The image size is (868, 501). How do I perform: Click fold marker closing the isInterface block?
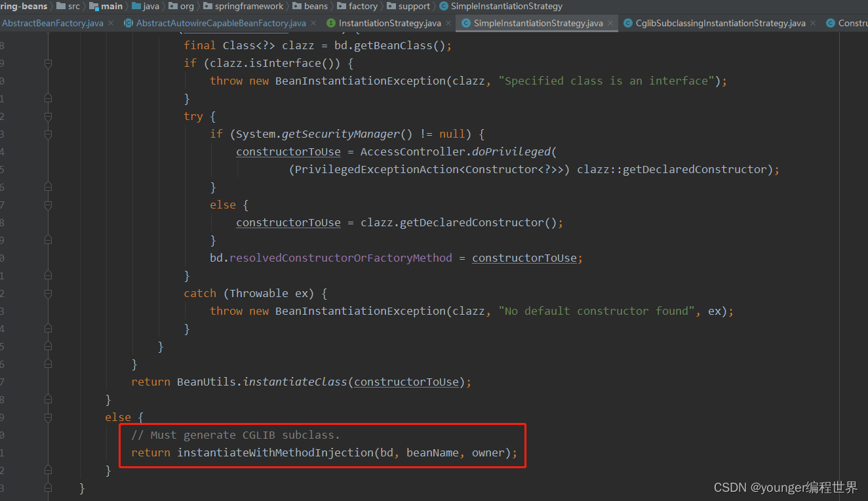[x=48, y=98]
